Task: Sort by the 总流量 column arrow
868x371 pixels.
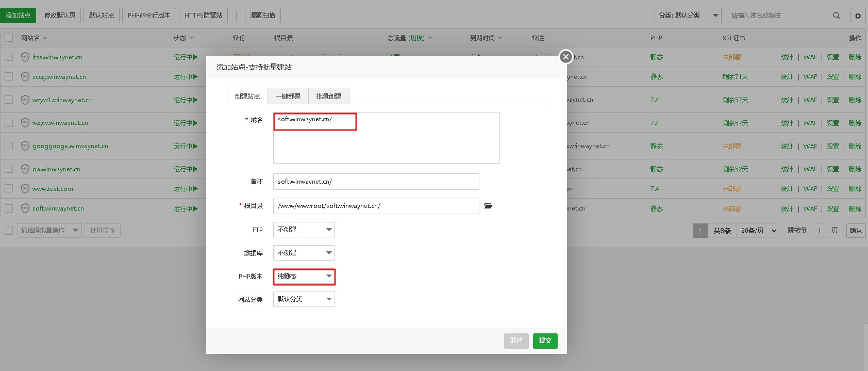Action: point(430,38)
